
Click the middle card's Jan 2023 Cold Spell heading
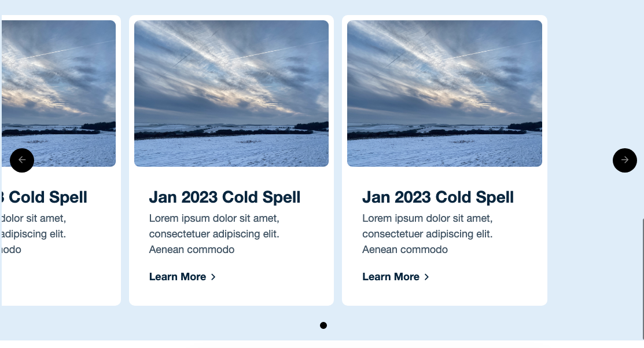(x=225, y=197)
